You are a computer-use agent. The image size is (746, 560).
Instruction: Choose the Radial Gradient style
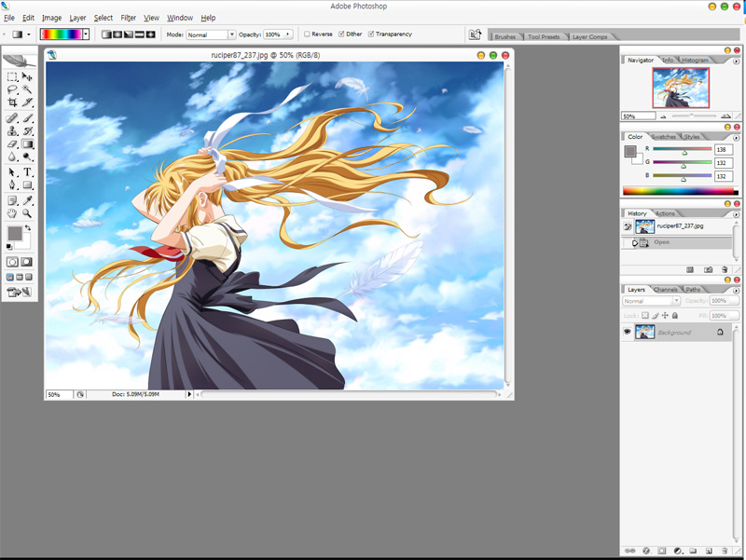pyautogui.click(x=117, y=34)
